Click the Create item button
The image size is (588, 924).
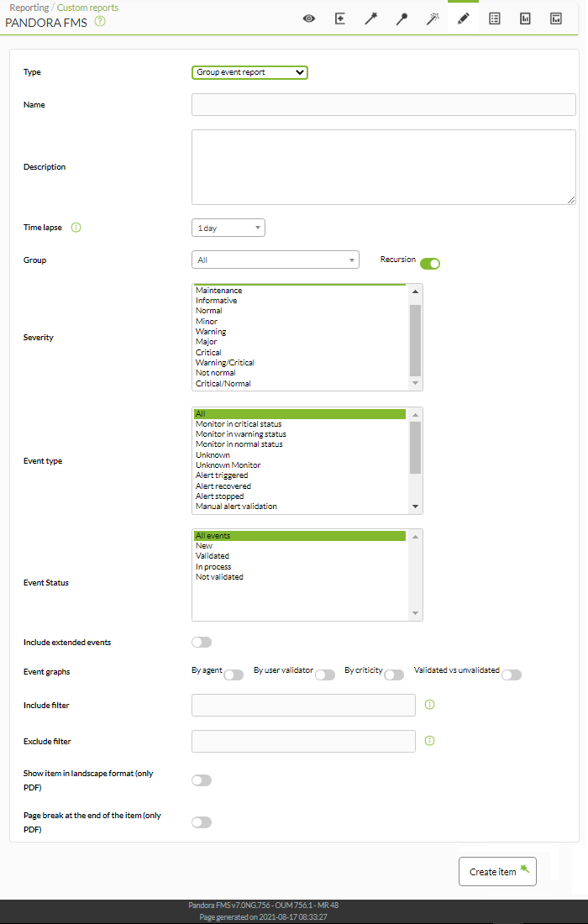497,872
